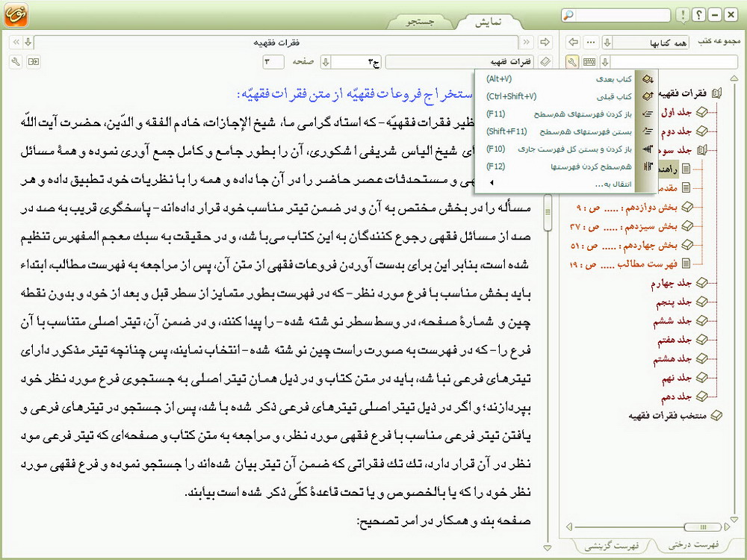This screenshot has height=560, width=747.
Task: Click into the page number field صفحه
Action: (273, 62)
